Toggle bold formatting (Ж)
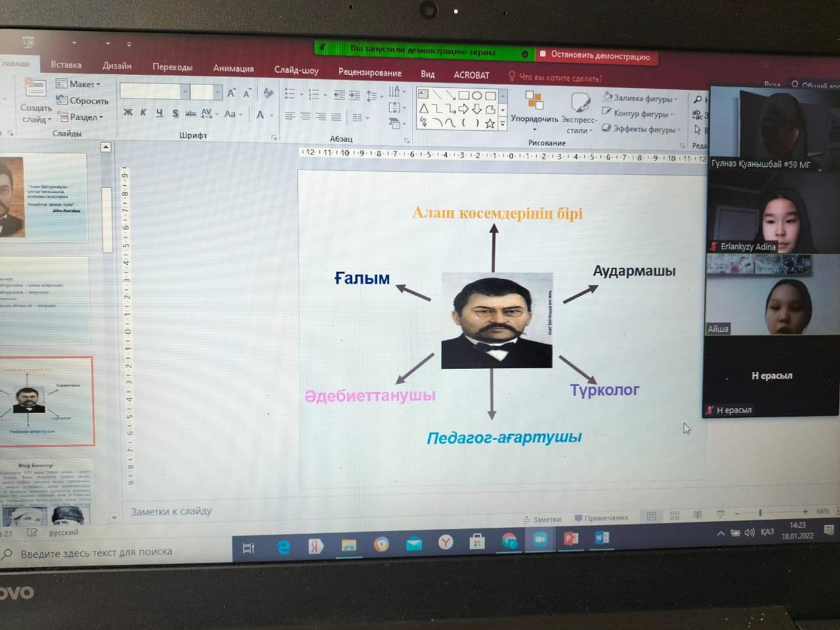 point(128,113)
